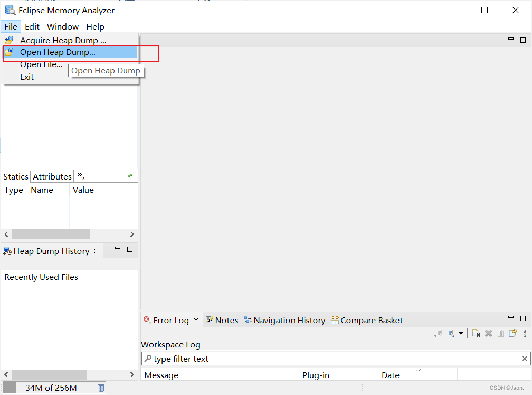Image resolution: width=532 pixels, height=395 pixels.
Task: Click the pin inspector icon
Action: point(130,176)
